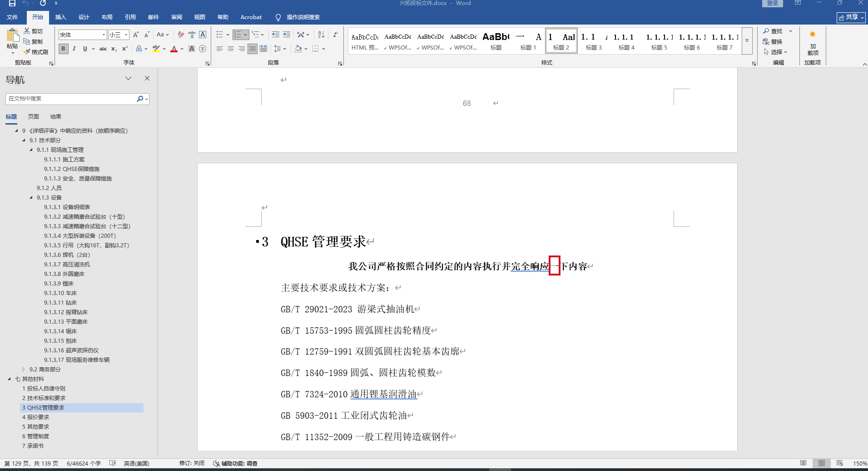The image size is (868, 471).
Task: Open the phonetic guide (wén) tool
Action: [x=192, y=35]
